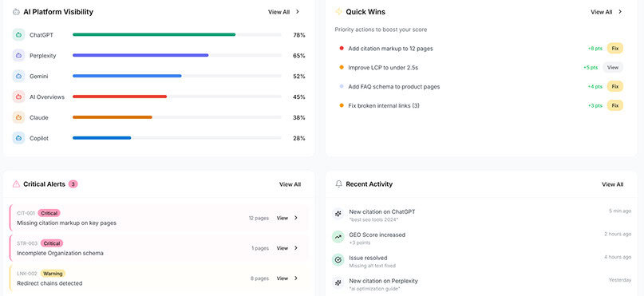
Task: Click the Perplexity purple visibility bar
Action: pyautogui.click(x=140, y=55)
